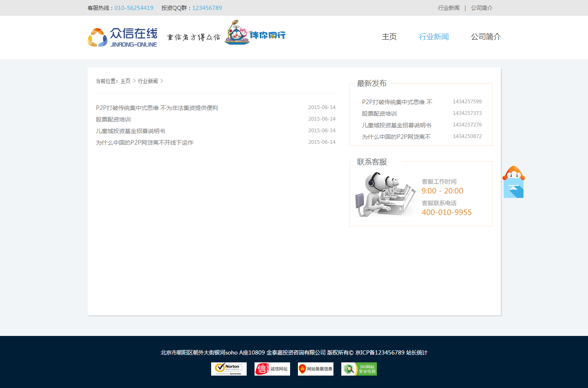Screen dimensions: 588x388
Task: Open the 网站备案信息 badge
Action: click(315, 369)
